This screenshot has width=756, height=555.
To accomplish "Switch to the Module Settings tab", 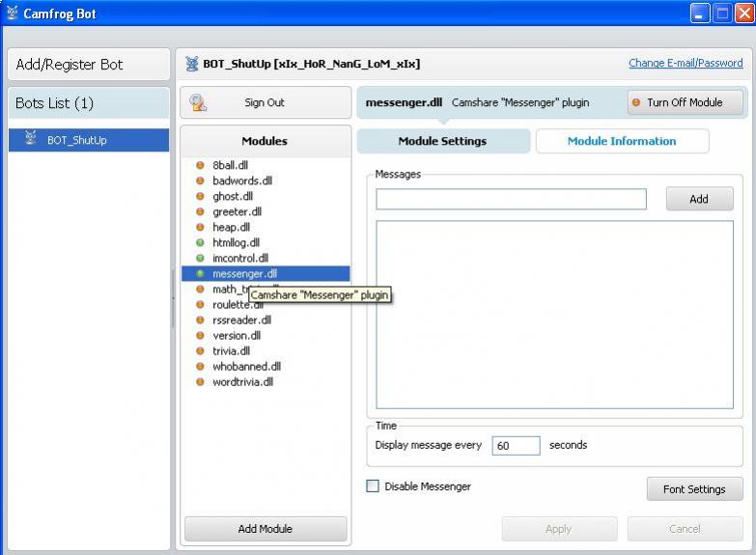I will (443, 141).
